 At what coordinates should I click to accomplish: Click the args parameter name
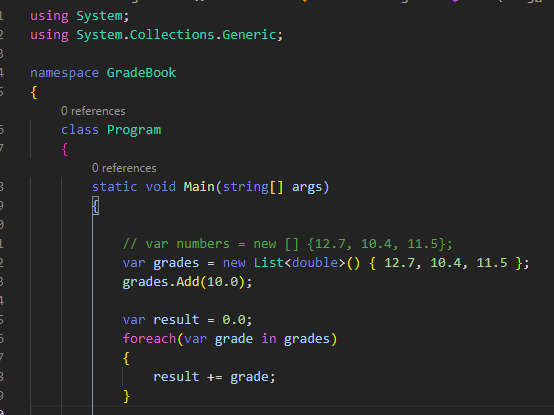[307, 186]
